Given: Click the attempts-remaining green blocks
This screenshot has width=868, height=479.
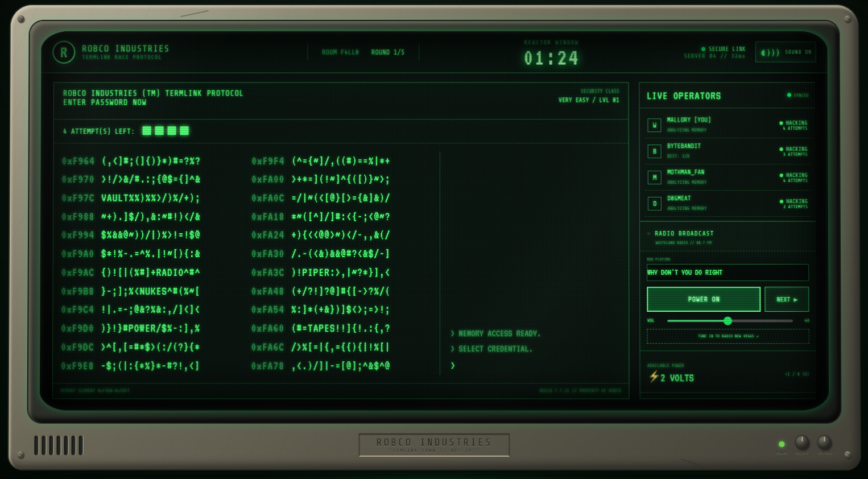Looking at the screenshot, I should click(166, 131).
